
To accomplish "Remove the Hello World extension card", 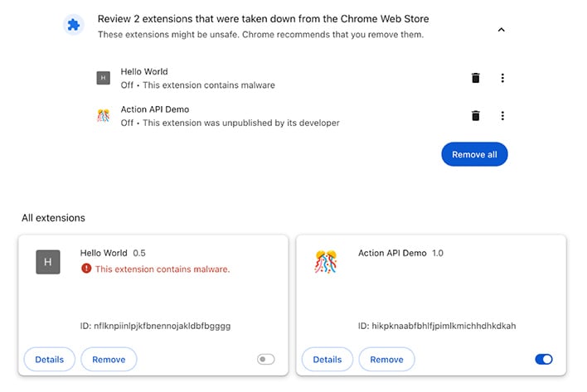I will 109,360.
